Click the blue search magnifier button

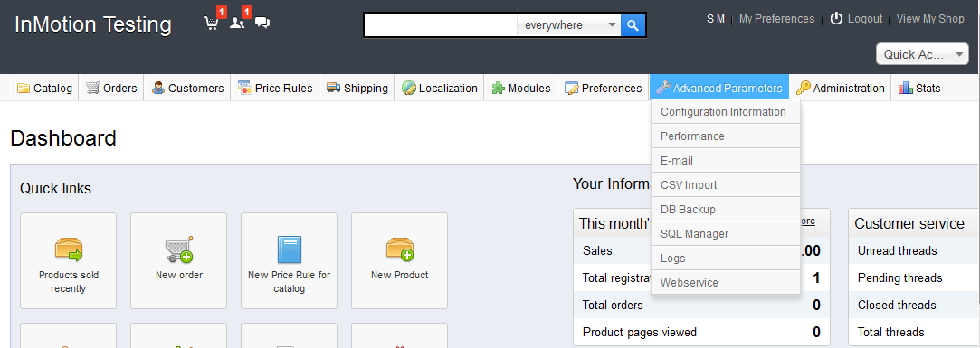pyautogui.click(x=633, y=25)
